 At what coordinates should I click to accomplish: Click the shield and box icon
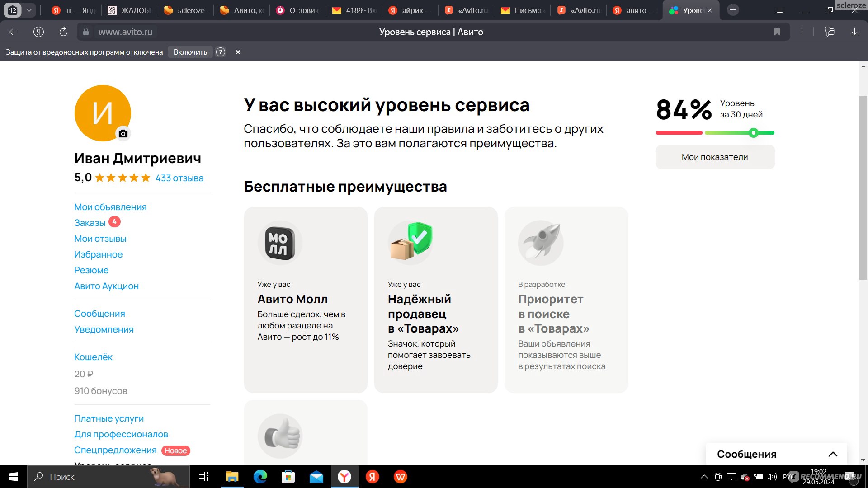click(411, 242)
